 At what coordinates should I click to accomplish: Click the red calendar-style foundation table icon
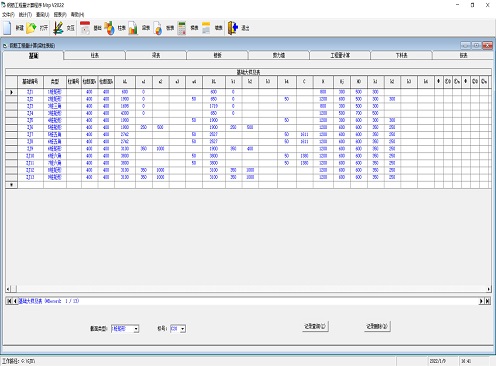point(85,28)
